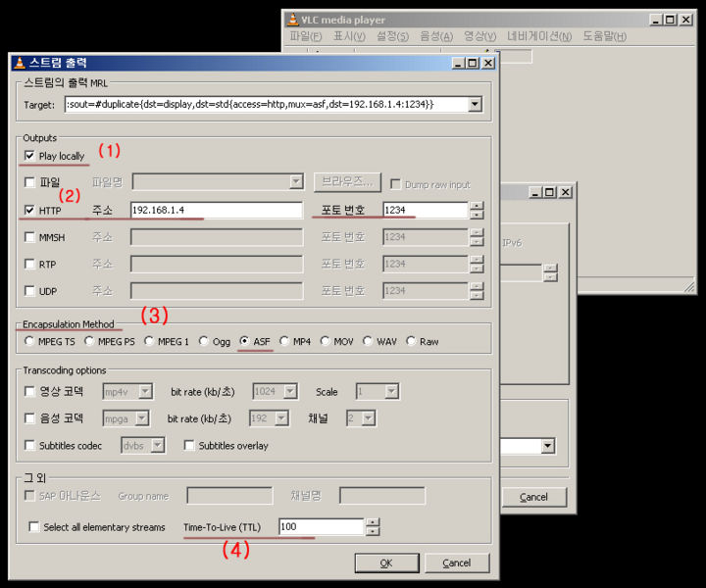Screen dimensions: 706x588
Task: Enable the UDP output checkbox
Action: [x=29, y=291]
